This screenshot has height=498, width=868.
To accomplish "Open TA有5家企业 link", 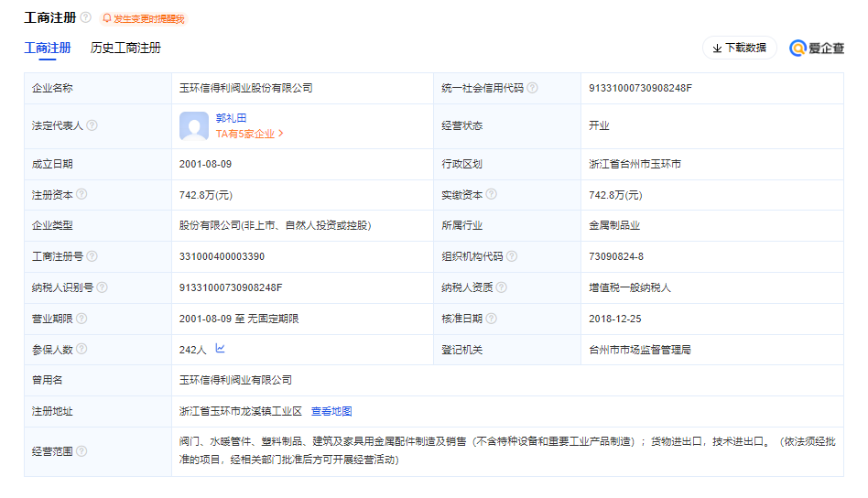I will coord(250,134).
